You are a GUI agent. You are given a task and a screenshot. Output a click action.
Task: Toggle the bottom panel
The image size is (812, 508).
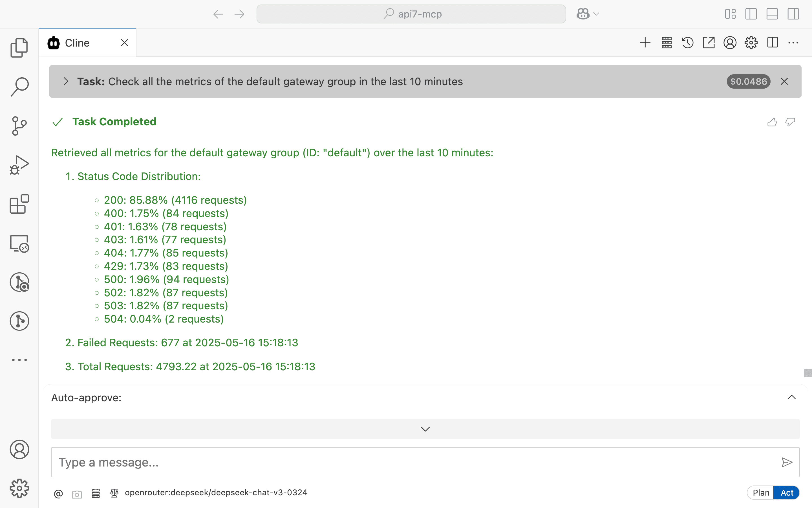click(772, 14)
